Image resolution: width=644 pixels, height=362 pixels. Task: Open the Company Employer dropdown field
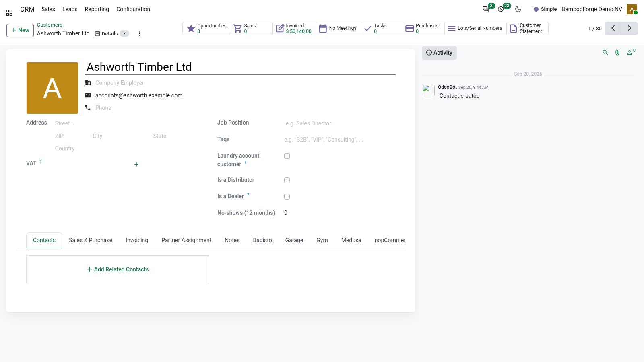[245, 83]
